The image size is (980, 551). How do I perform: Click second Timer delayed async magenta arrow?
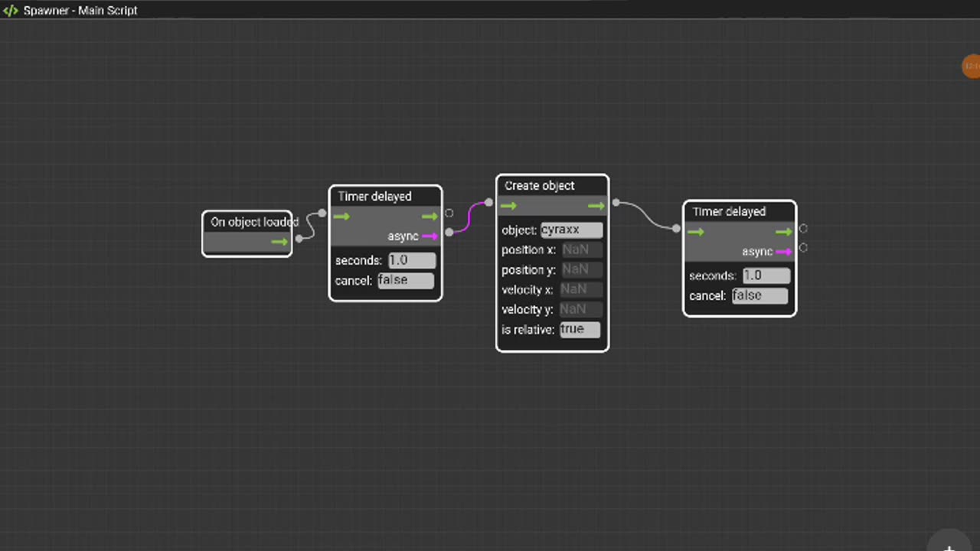tap(783, 251)
